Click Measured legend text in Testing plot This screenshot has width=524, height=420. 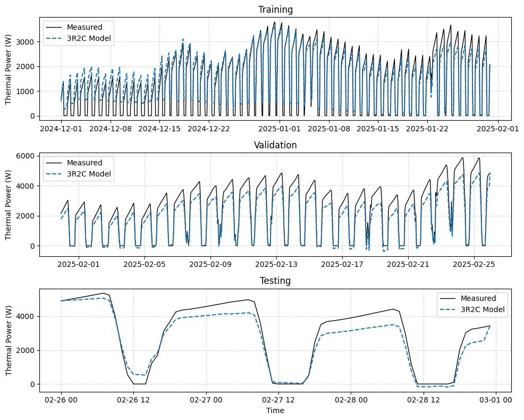click(478, 298)
